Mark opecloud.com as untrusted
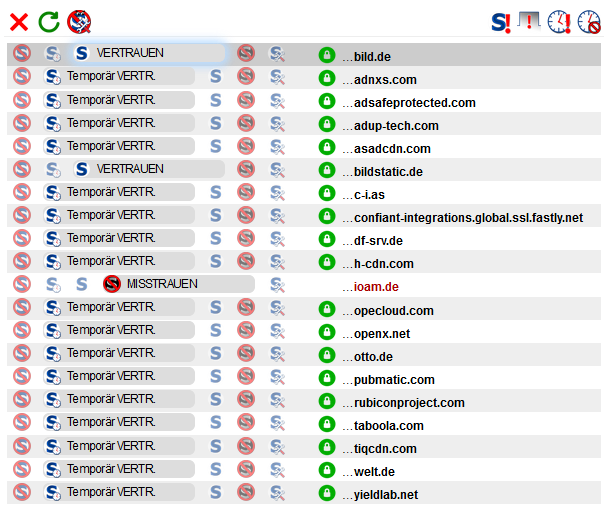605x511 pixels. click(246, 307)
